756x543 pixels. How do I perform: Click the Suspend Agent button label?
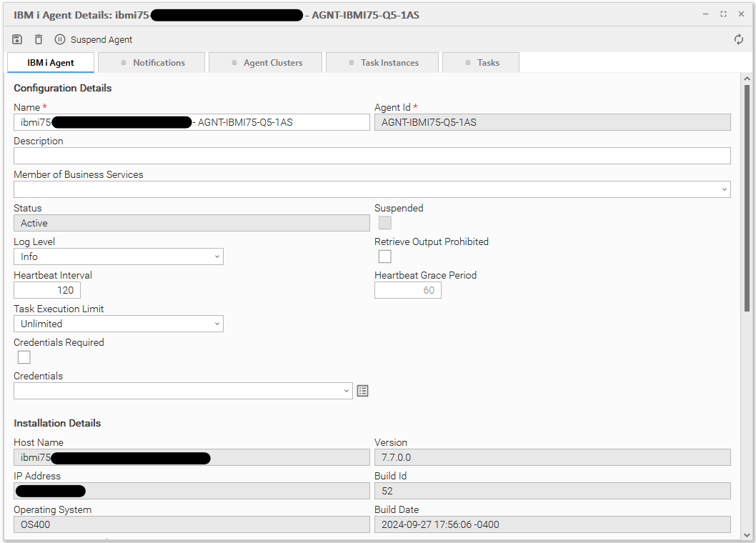[101, 40]
